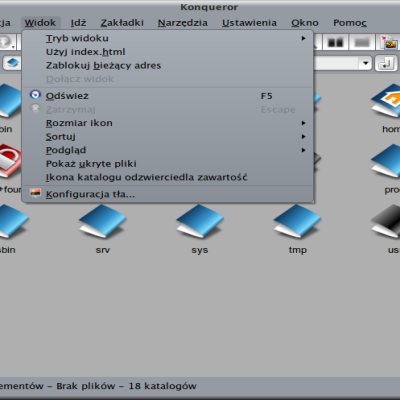Open the srv folder icon

point(102,221)
